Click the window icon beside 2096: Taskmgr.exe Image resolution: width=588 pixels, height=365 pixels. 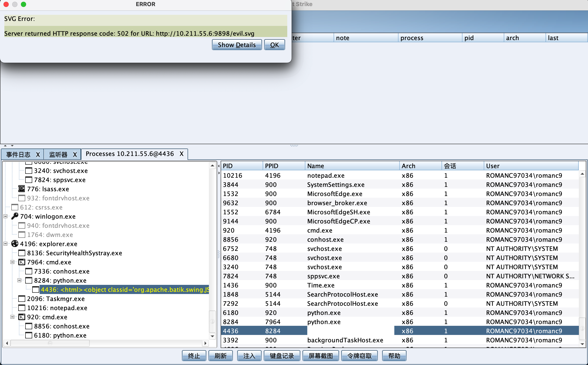(x=22, y=299)
